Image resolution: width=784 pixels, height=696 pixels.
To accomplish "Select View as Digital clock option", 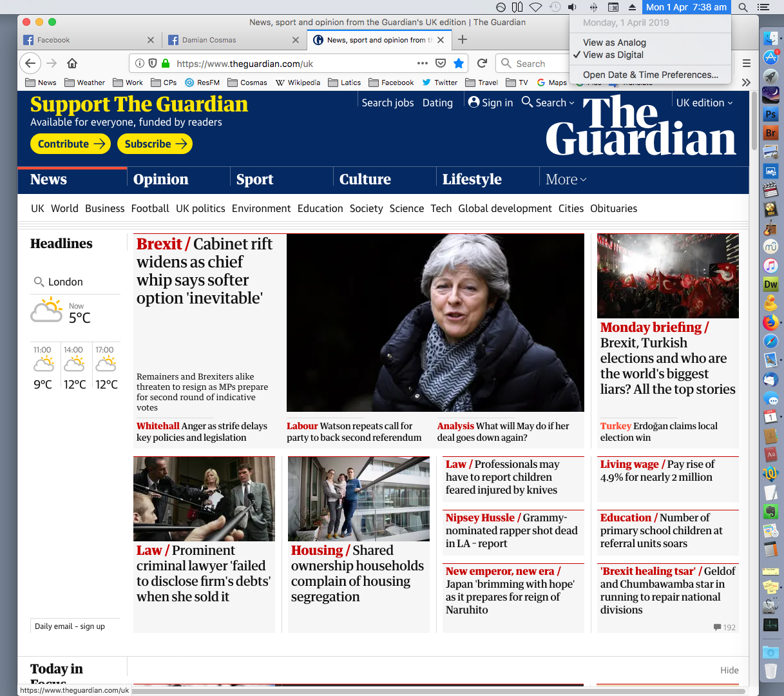I will pyautogui.click(x=613, y=55).
